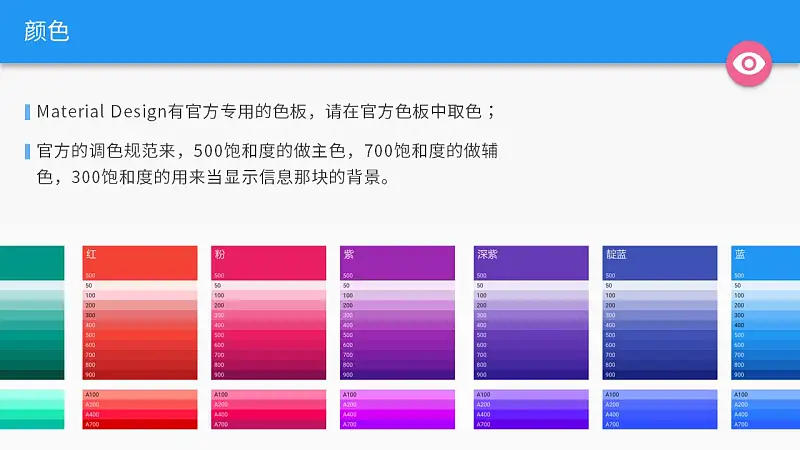
Task: Pick the red 50 swatch row
Action: pos(140,285)
